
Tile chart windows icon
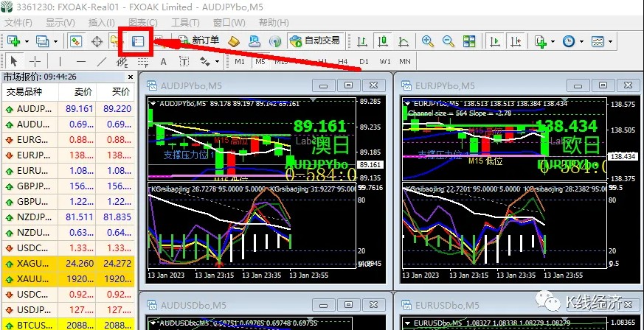coord(467,41)
